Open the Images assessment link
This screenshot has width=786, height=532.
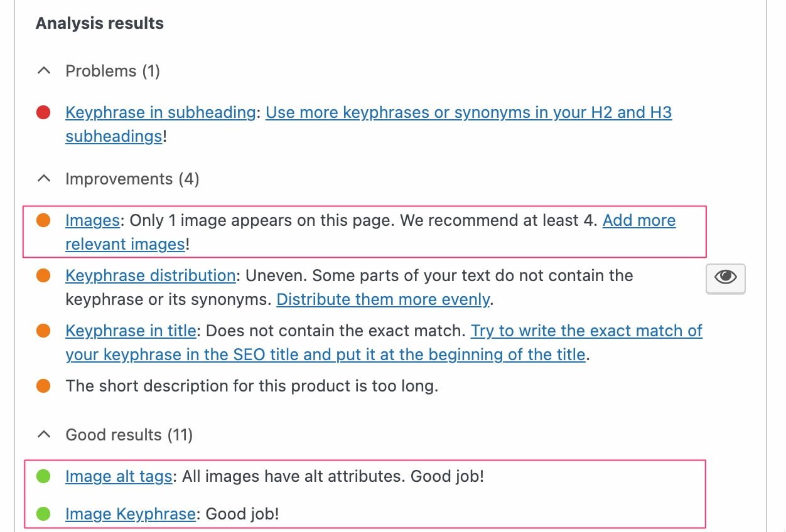point(92,221)
